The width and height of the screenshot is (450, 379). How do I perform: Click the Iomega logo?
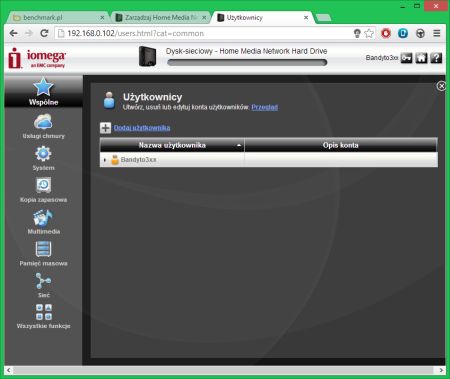37,58
